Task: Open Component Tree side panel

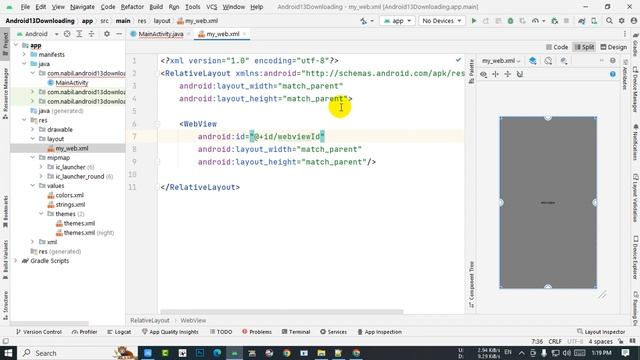Action: coord(471,284)
